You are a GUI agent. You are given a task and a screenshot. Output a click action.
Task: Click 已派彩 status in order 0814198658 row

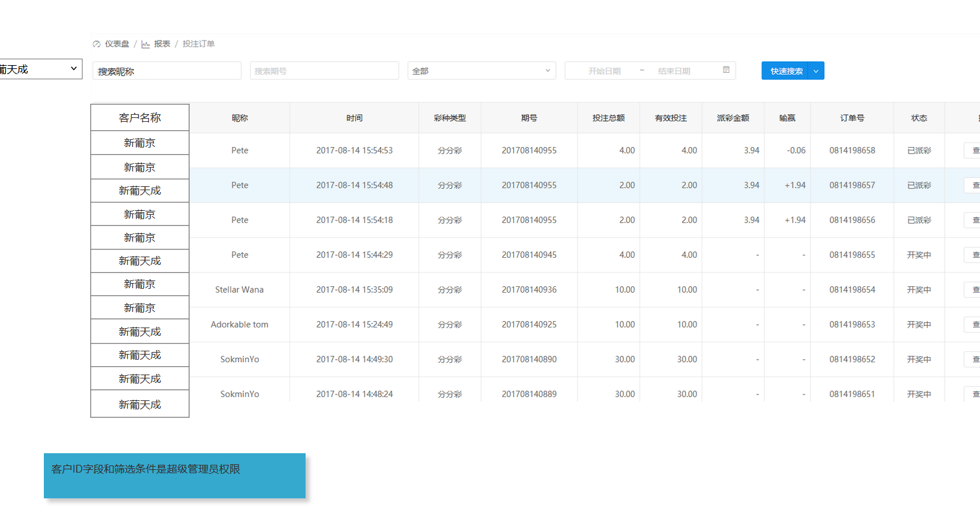(x=919, y=150)
